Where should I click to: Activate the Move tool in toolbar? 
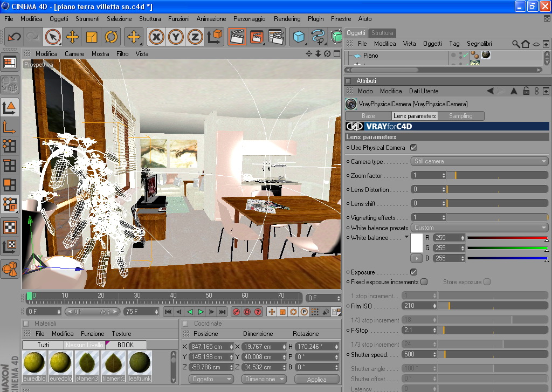point(72,37)
